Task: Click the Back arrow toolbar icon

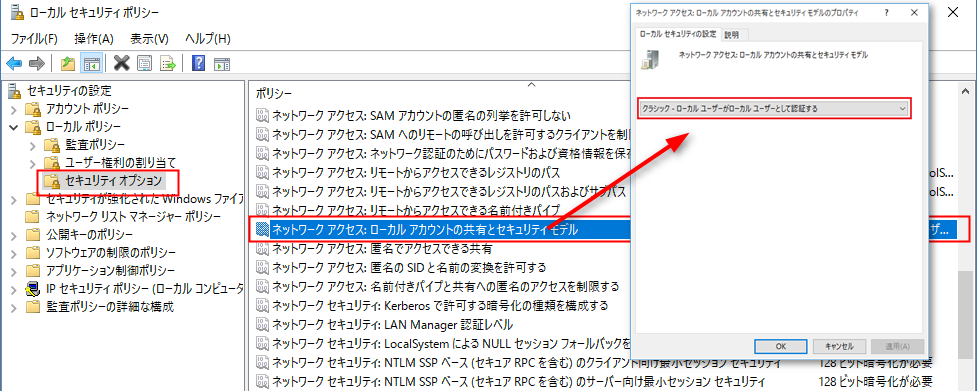Action: [x=14, y=63]
